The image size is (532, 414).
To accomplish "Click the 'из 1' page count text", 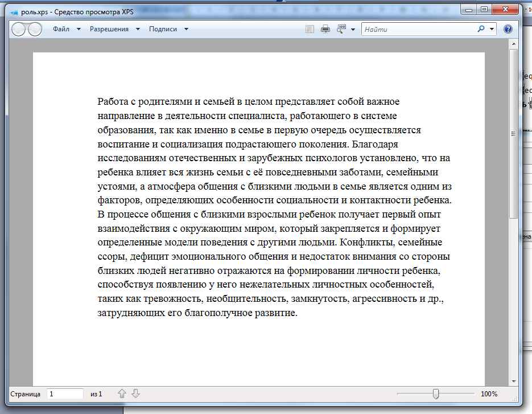I will [96, 394].
